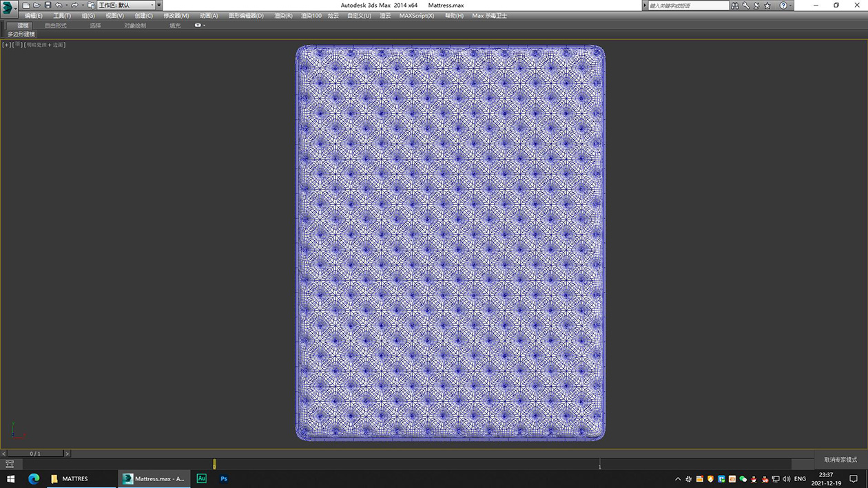Open the workspace selector dropdown 工作区: 默认
Screen dimensions: 868x488
point(125,6)
